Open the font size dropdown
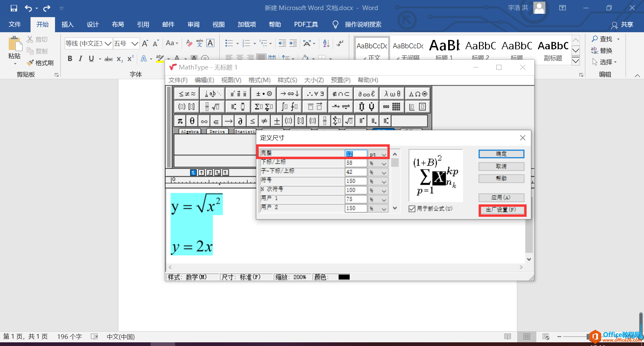 pyautogui.click(x=135, y=43)
